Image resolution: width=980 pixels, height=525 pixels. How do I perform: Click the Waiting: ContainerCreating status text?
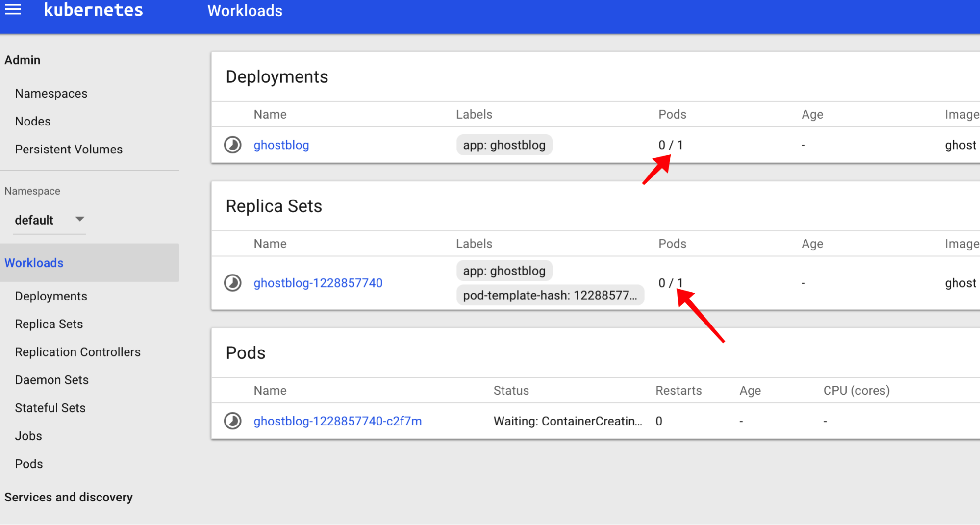coord(568,421)
